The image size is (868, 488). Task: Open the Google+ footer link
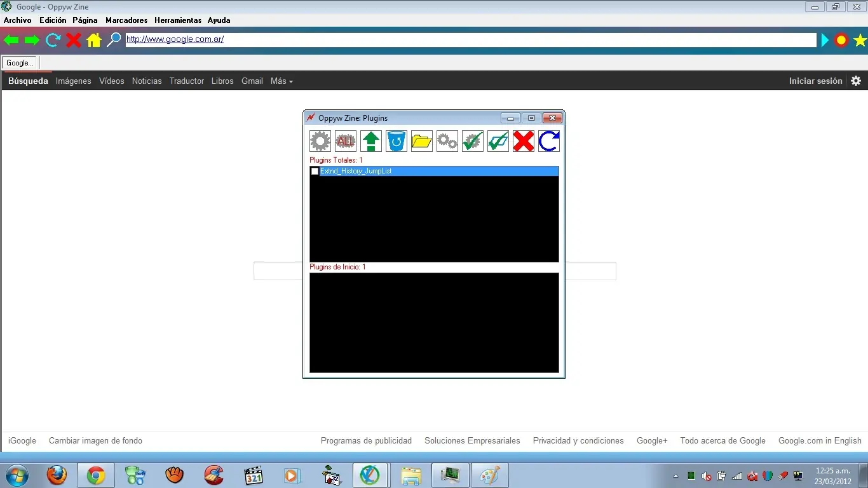point(652,440)
